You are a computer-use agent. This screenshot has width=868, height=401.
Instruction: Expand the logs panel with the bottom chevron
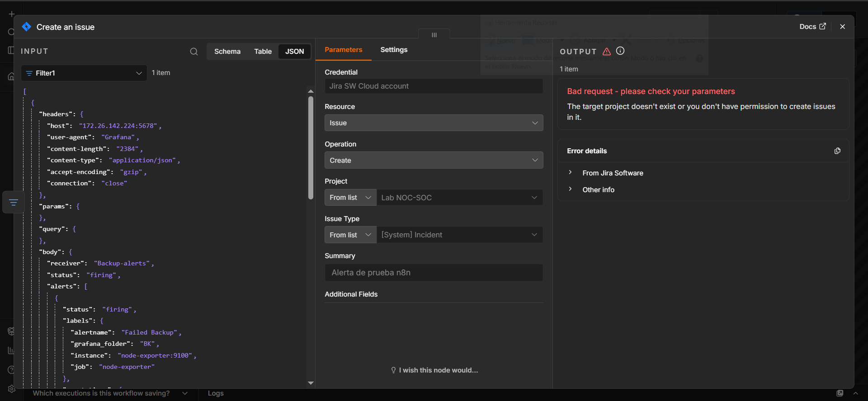(855, 393)
